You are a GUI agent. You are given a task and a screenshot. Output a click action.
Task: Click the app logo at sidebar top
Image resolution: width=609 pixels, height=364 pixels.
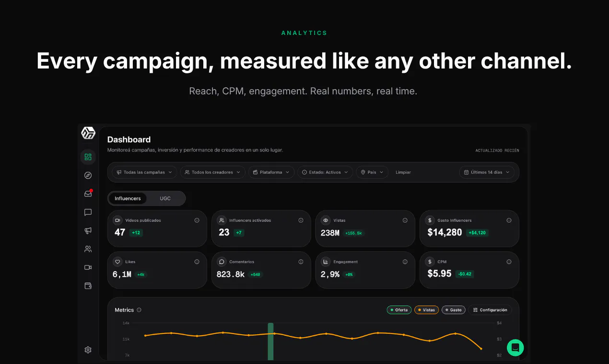click(88, 133)
